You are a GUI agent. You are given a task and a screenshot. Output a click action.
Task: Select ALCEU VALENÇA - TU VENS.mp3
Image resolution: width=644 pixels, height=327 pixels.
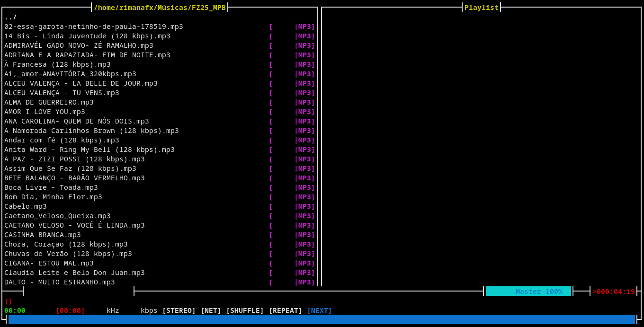(x=62, y=93)
